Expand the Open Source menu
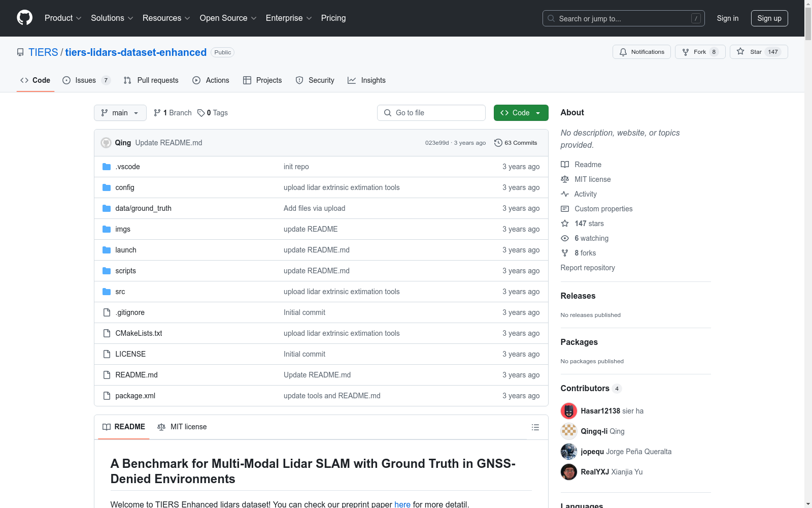The image size is (812, 508). [228, 18]
